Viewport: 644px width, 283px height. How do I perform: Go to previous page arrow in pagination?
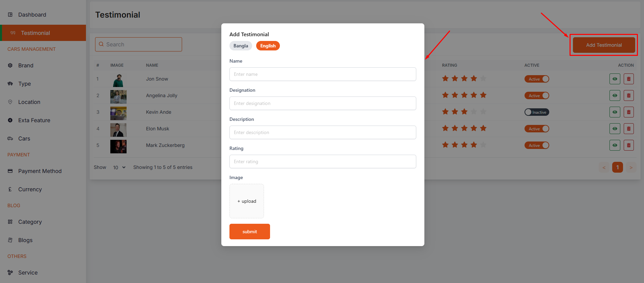(604, 167)
